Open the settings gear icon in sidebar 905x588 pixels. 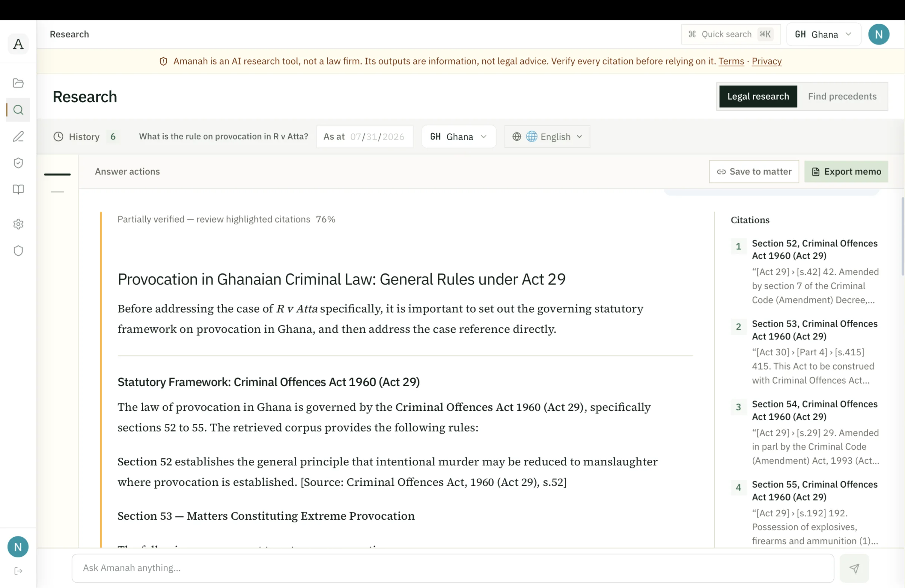pyautogui.click(x=18, y=224)
